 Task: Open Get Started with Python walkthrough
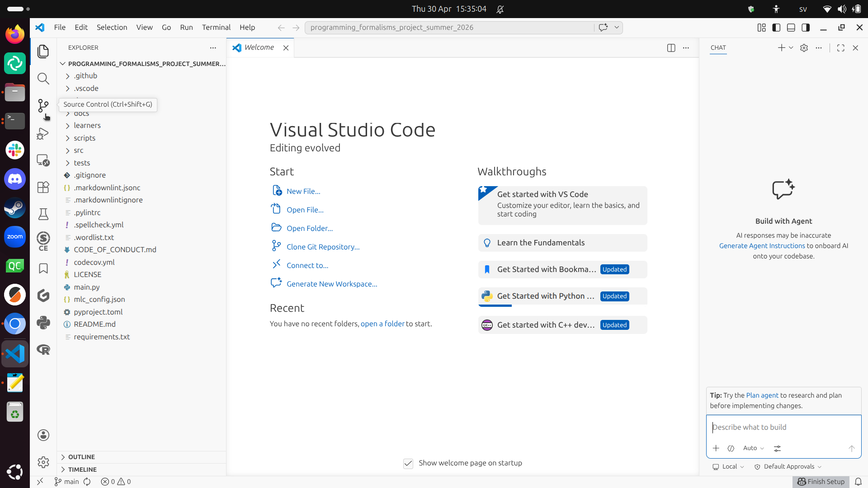click(562, 296)
